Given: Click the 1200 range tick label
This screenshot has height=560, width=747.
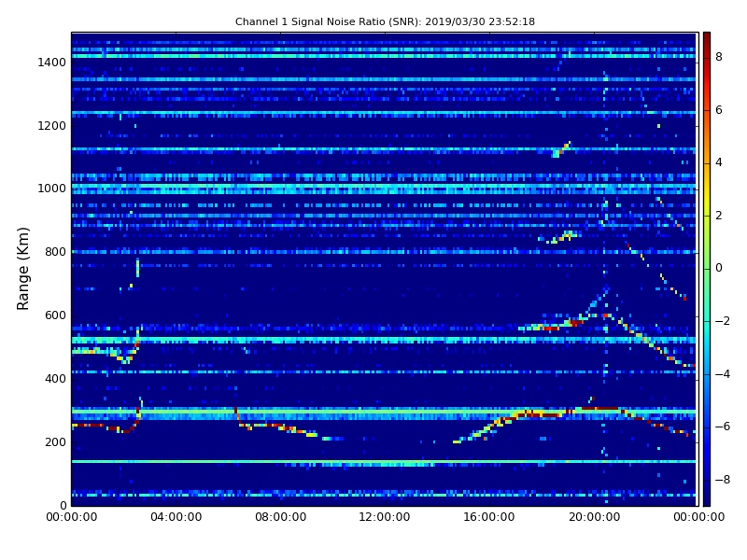Looking at the screenshot, I should (x=52, y=126).
